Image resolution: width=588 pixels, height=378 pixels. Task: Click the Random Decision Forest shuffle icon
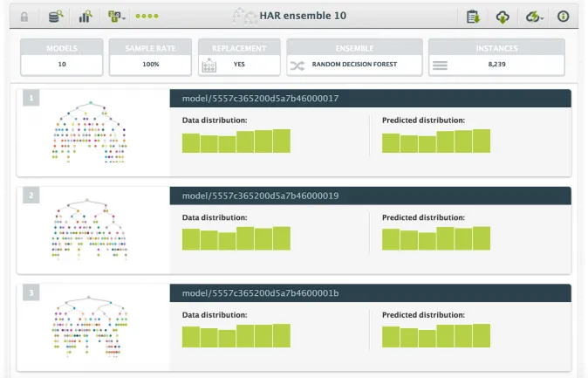296,65
